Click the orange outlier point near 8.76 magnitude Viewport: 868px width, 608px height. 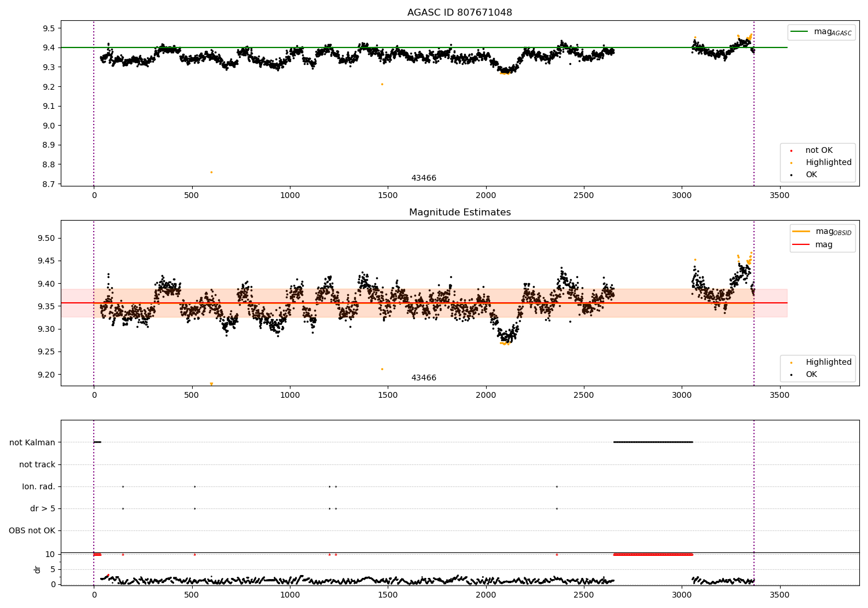tap(211, 172)
